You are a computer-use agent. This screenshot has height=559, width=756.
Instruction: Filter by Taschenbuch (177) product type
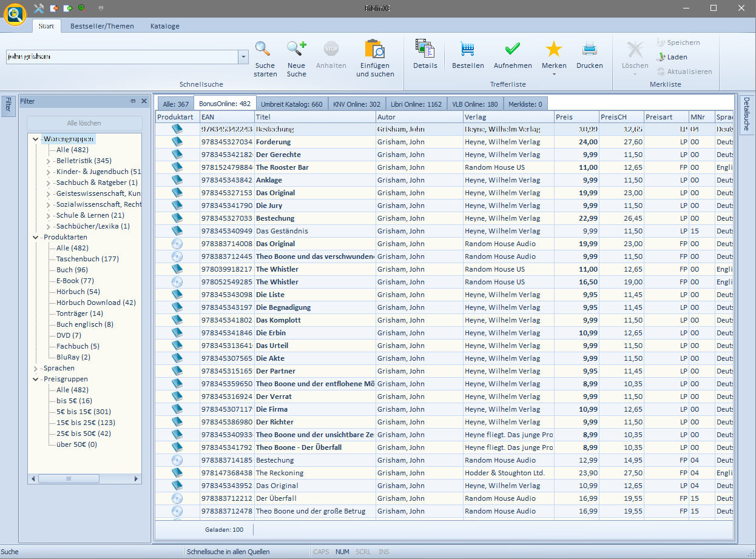[87, 259]
